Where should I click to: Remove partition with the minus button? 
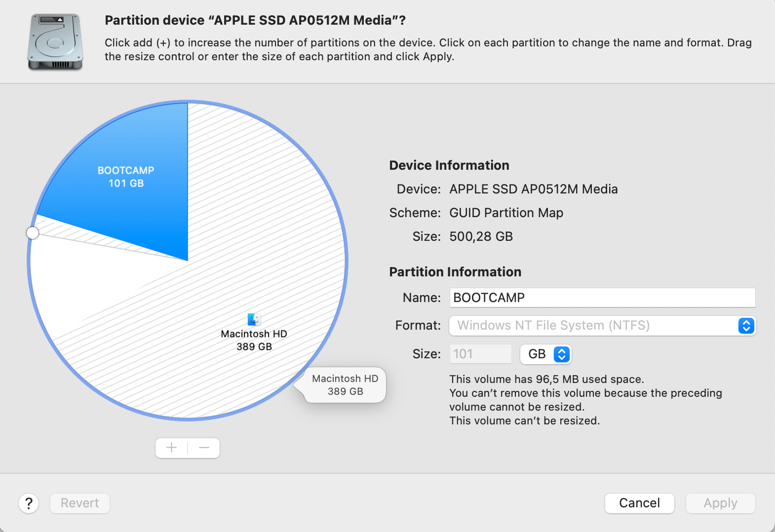point(204,448)
